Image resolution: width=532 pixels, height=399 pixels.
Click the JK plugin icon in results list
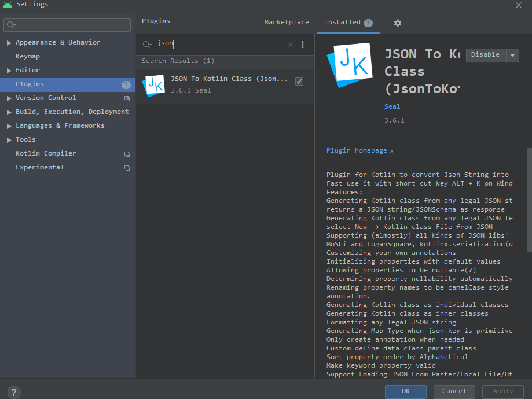pyautogui.click(x=154, y=86)
